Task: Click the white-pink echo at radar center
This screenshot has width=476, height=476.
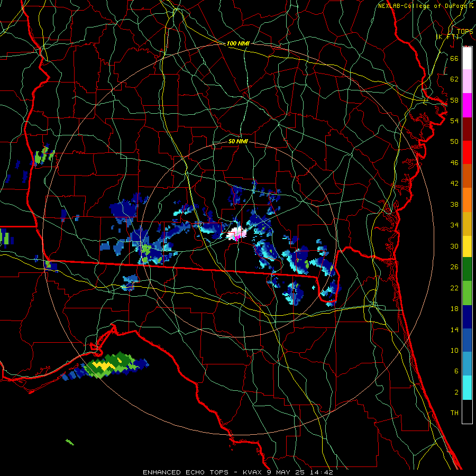Action: click(x=236, y=233)
